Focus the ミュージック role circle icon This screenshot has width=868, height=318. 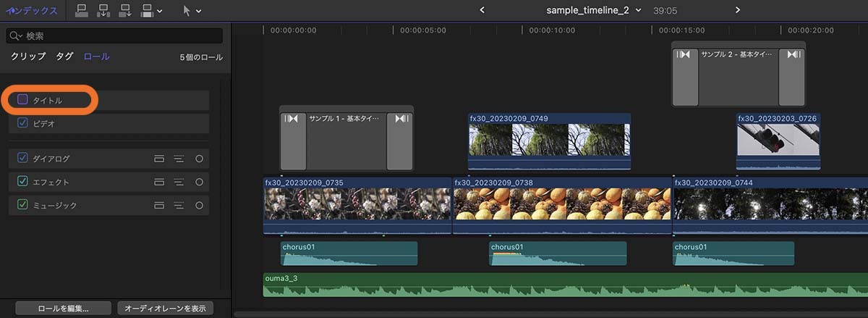(x=199, y=205)
